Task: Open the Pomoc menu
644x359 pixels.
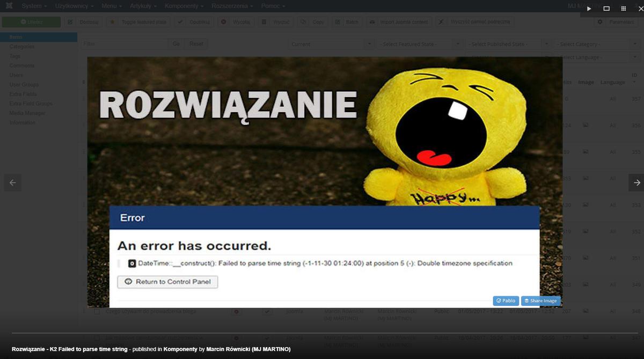Action: [x=273, y=6]
